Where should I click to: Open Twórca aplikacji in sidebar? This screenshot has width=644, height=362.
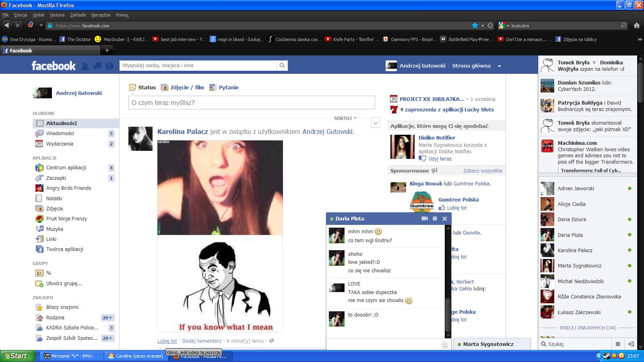click(64, 249)
